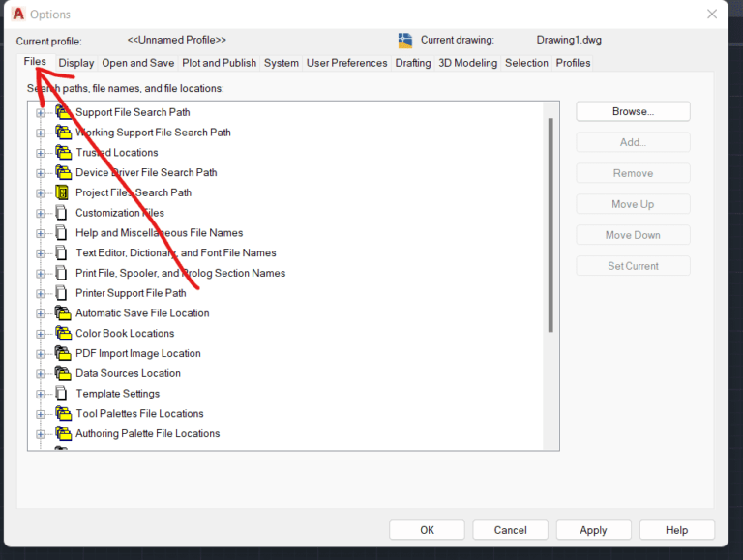Click the Automatic Save File Location folder icon
743x560 pixels.
(x=63, y=313)
